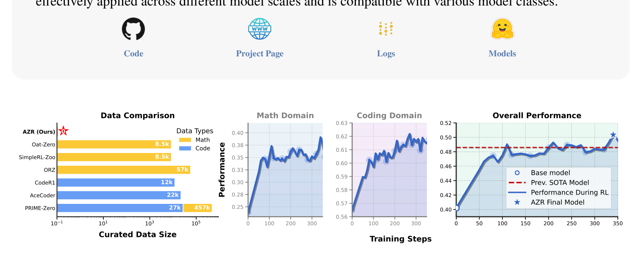
Task: Click the PRIME-Zero 457k yellow bar segment
Action: [197, 208]
